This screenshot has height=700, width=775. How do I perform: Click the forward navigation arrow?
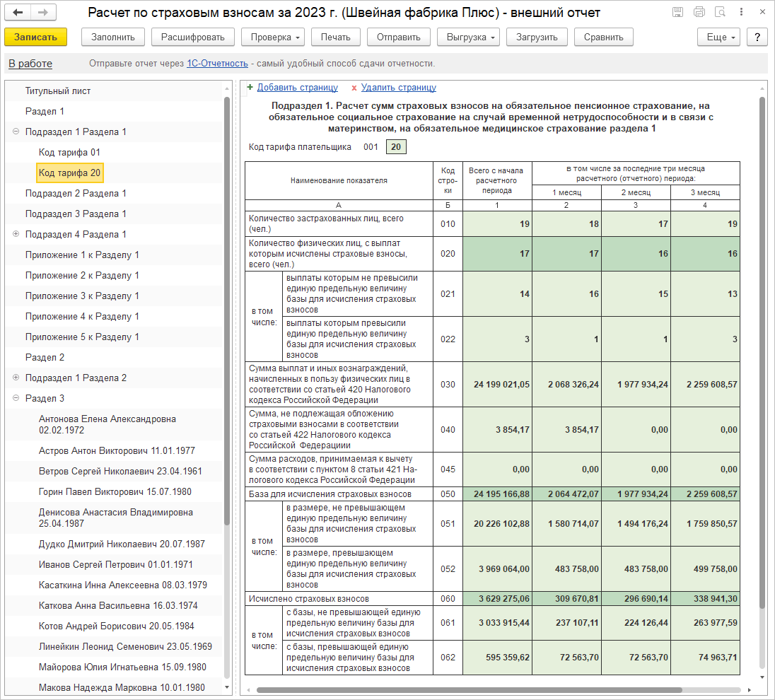coord(42,13)
